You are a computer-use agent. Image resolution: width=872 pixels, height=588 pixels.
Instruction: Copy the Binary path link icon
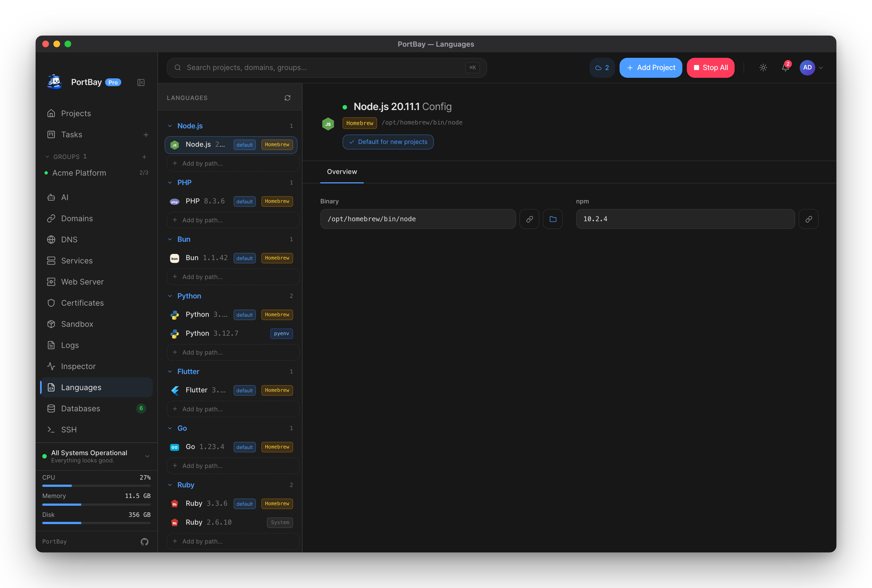point(529,219)
